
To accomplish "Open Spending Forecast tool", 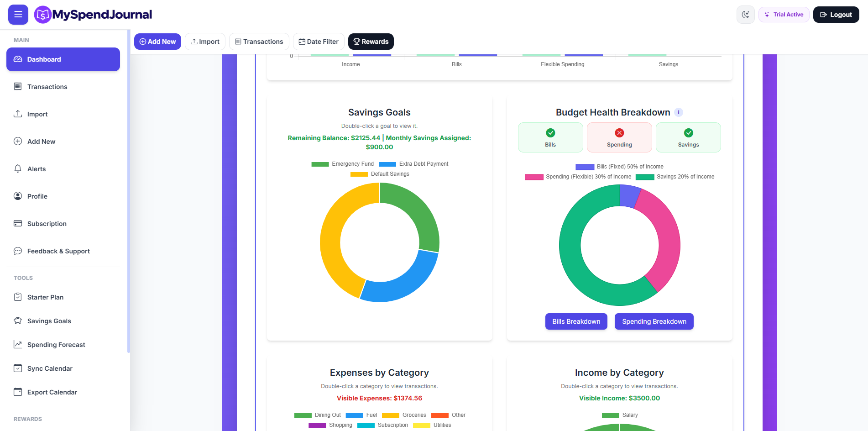I will tap(63, 345).
